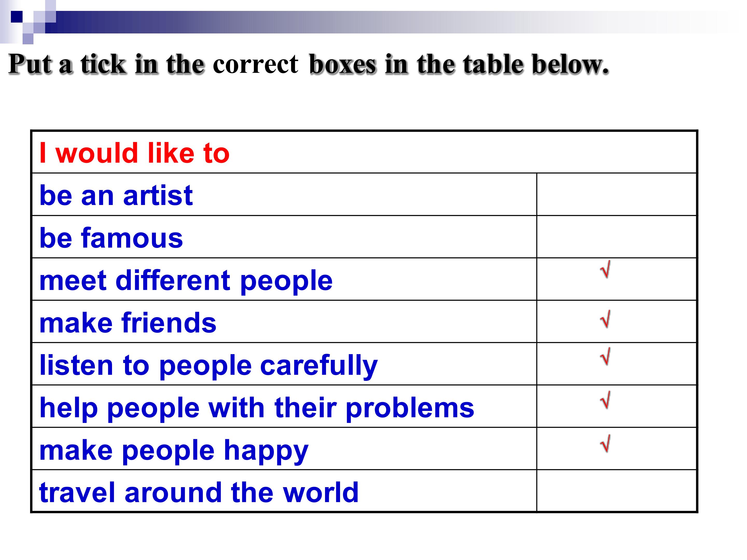This screenshot has height=560, width=747.
Task: Click the text 'travel around the world'
Action: click(199, 492)
